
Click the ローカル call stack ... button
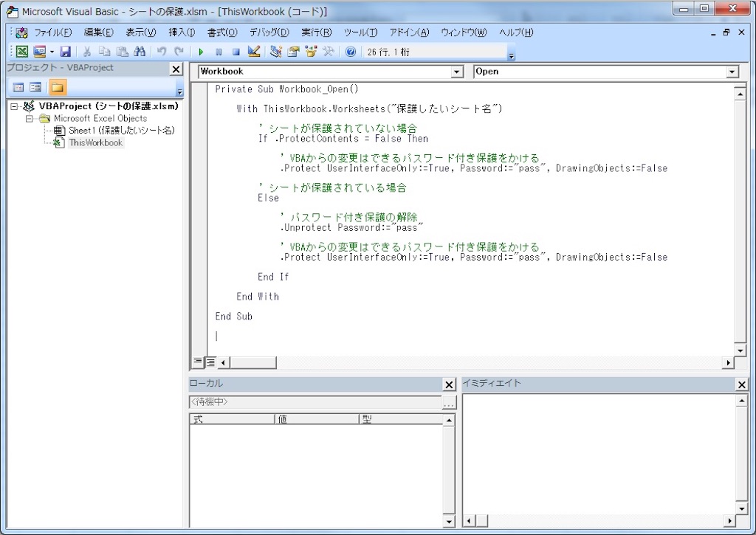(449, 403)
